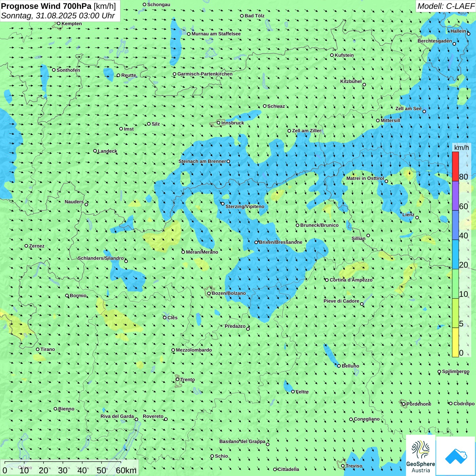Select the Bassano del Grappa label
Image resolution: width=476 pixels, height=476 pixels.
coord(242,441)
